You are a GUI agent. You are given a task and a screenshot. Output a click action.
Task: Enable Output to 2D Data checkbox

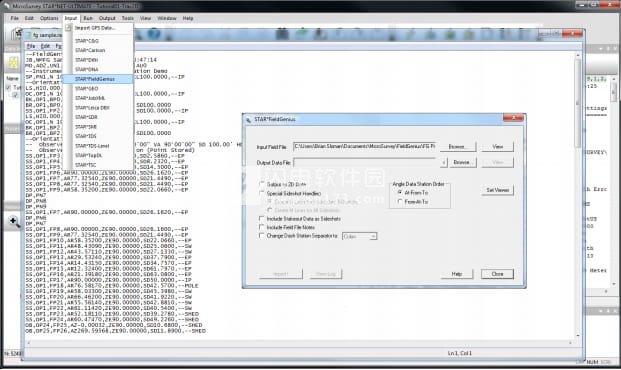(x=262, y=184)
